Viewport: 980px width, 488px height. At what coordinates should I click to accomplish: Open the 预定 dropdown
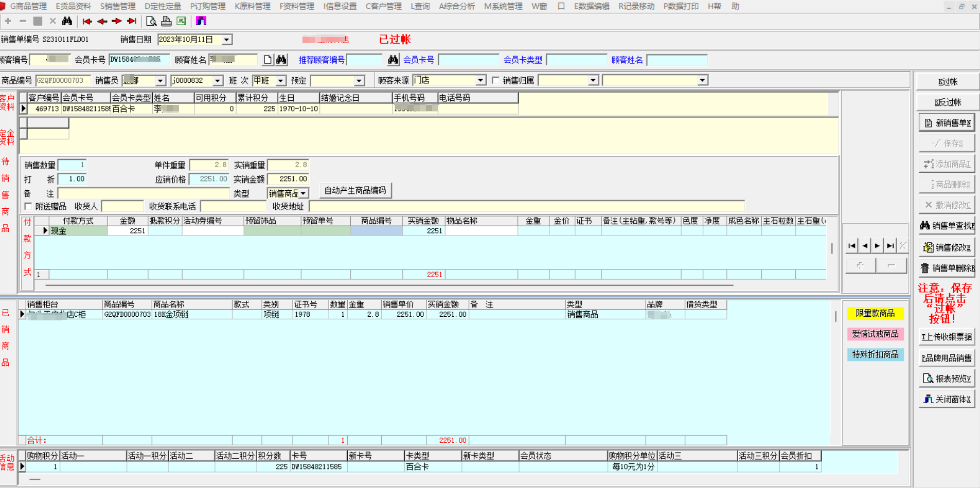tap(359, 81)
